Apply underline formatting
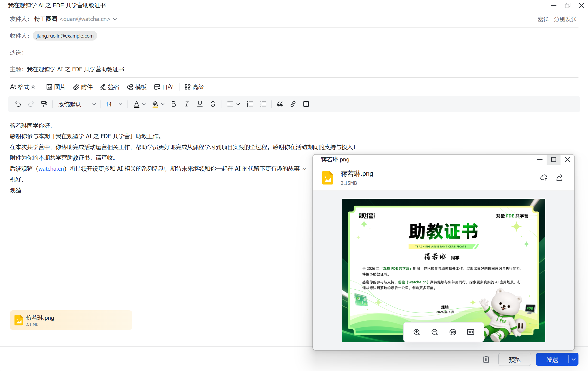Image resolution: width=588 pixels, height=371 pixels. (x=200, y=104)
